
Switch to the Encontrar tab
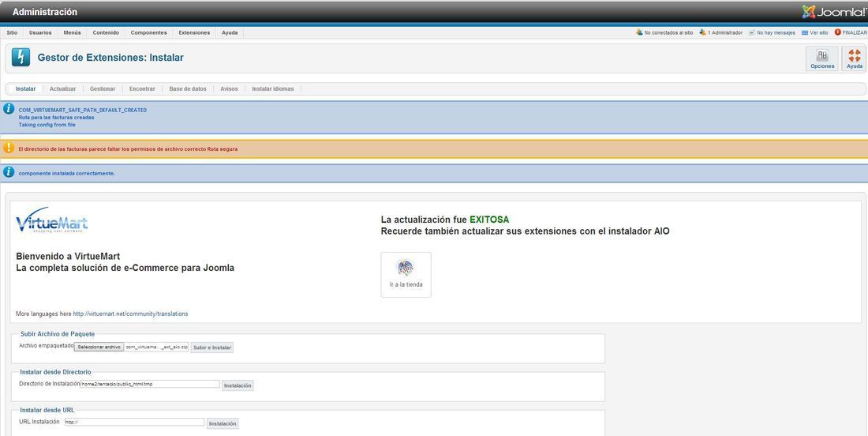pos(142,88)
